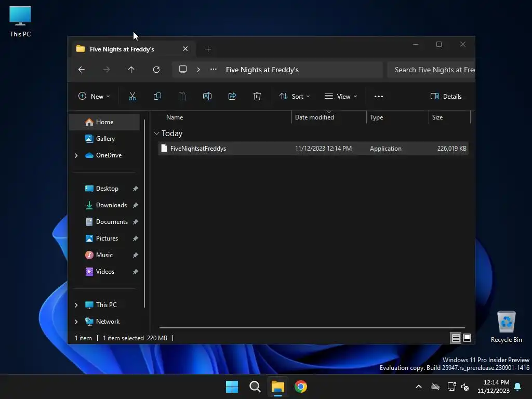Image resolution: width=532 pixels, height=399 pixels.
Task: Sort by the Name column header
Action: click(224, 117)
